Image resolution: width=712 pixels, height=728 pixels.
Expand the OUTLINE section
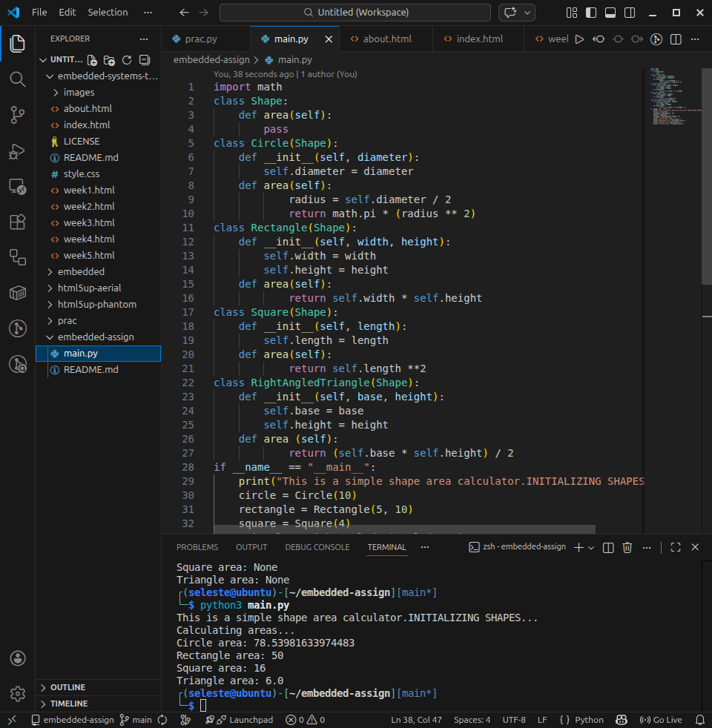click(68, 687)
